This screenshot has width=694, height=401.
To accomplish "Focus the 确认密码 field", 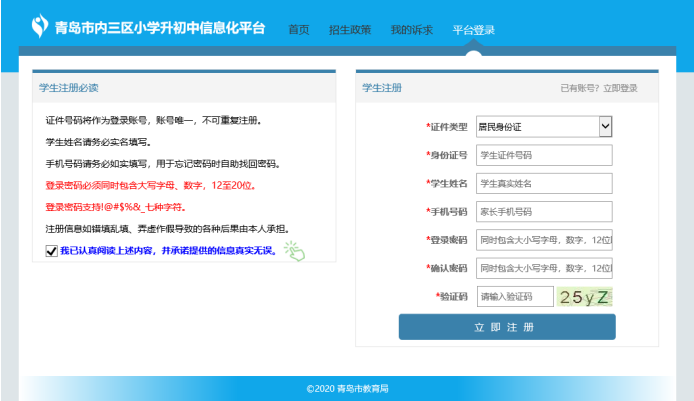I will (x=544, y=268).
